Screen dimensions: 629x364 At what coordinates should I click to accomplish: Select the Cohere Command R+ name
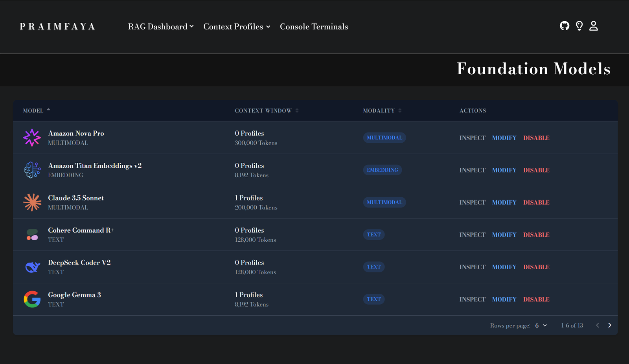tap(81, 230)
